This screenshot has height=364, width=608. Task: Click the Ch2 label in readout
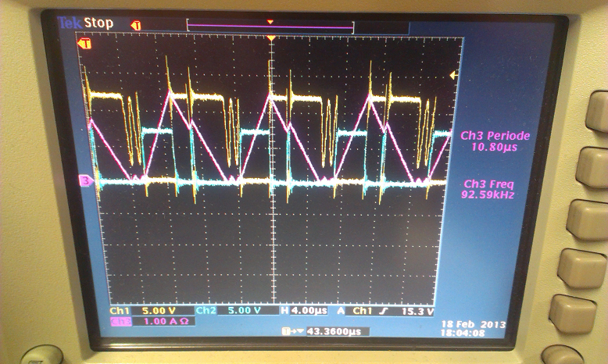pyautogui.click(x=206, y=310)
